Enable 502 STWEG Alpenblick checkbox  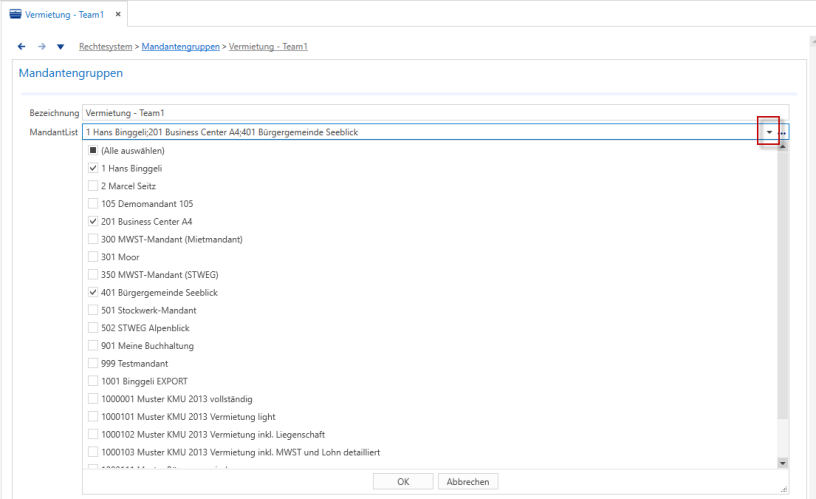93,328
